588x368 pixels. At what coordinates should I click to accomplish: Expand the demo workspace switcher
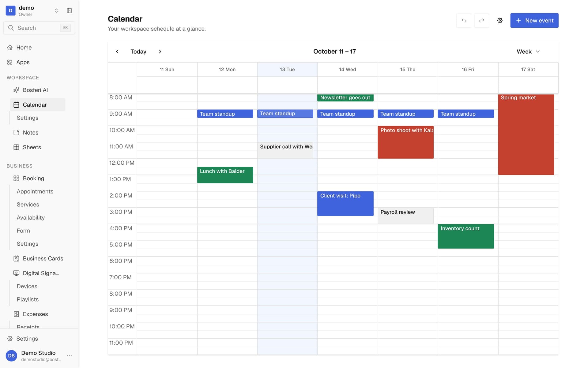[x=56, y=11]
